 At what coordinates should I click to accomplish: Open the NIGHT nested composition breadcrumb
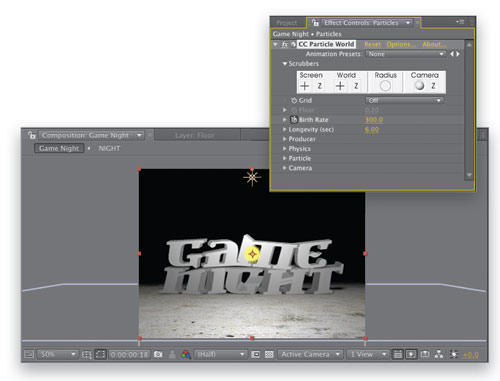pos(109,148)
